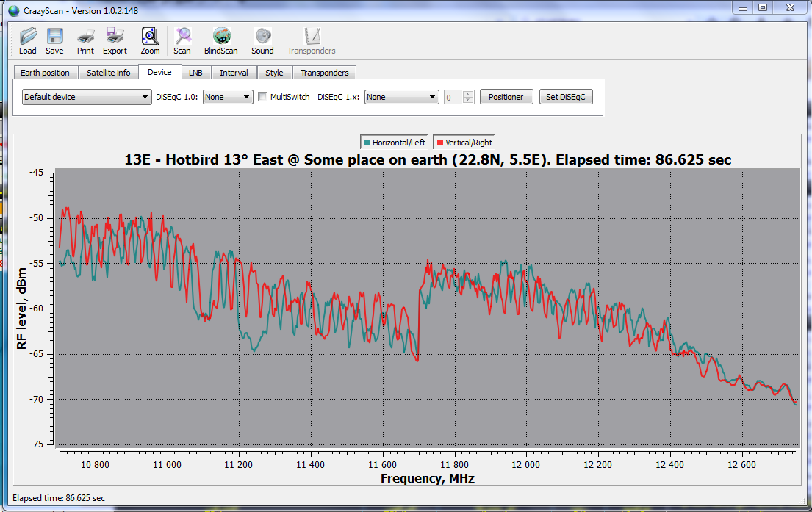Export the spectrum data
The width and height of the screenshot is (812, 512).
pos(115,40)
